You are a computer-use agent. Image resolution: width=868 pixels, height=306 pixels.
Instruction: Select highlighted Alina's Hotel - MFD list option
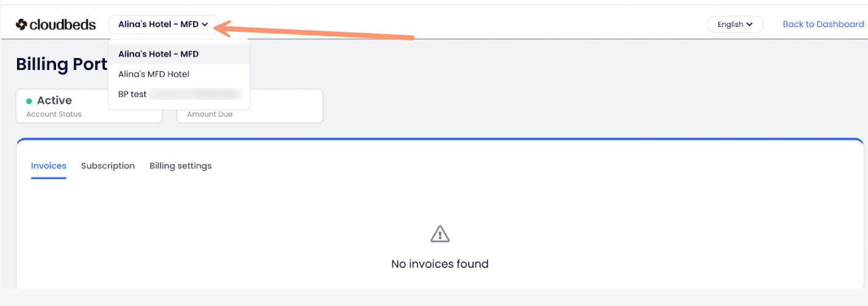click(x=158, y=54)
